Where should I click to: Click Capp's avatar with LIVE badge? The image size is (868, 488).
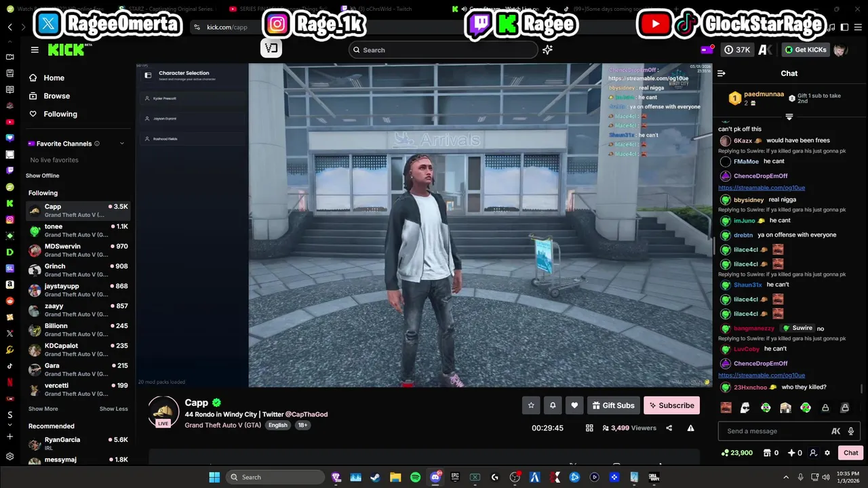point(163,411)
